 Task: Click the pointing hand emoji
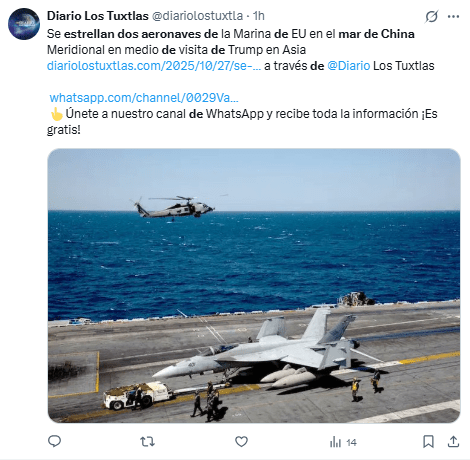[56, 114]
